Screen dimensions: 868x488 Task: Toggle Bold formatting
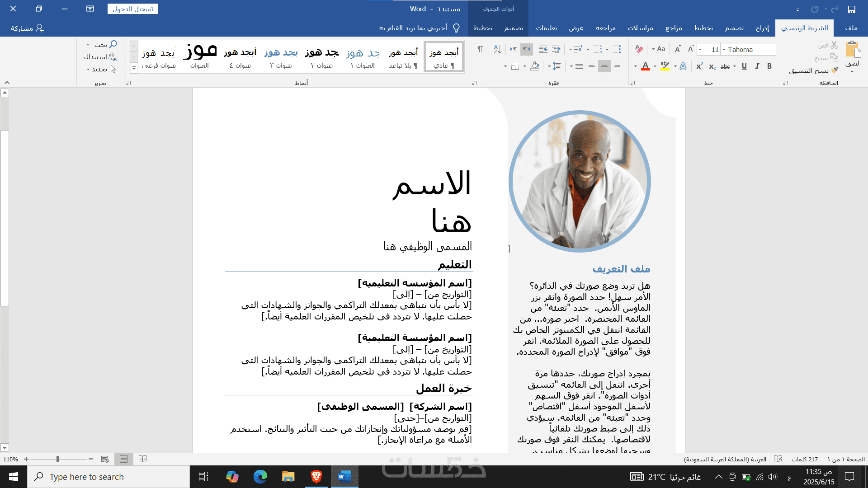769,66
